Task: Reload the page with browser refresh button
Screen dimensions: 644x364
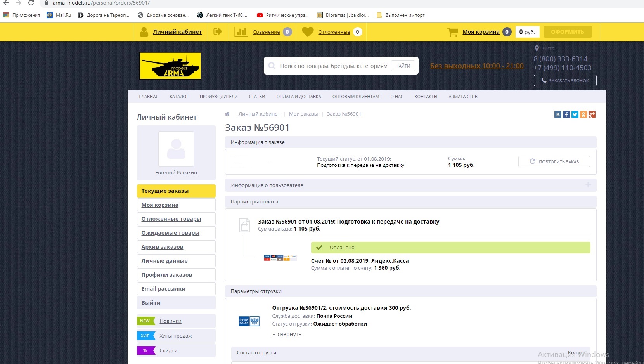Action: pos(31,3)
